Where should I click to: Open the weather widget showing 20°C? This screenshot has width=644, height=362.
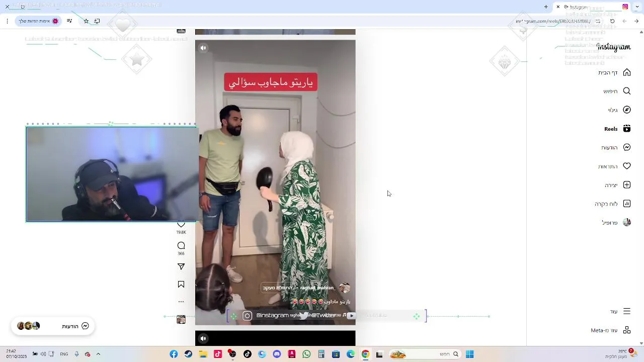(623, 354)
